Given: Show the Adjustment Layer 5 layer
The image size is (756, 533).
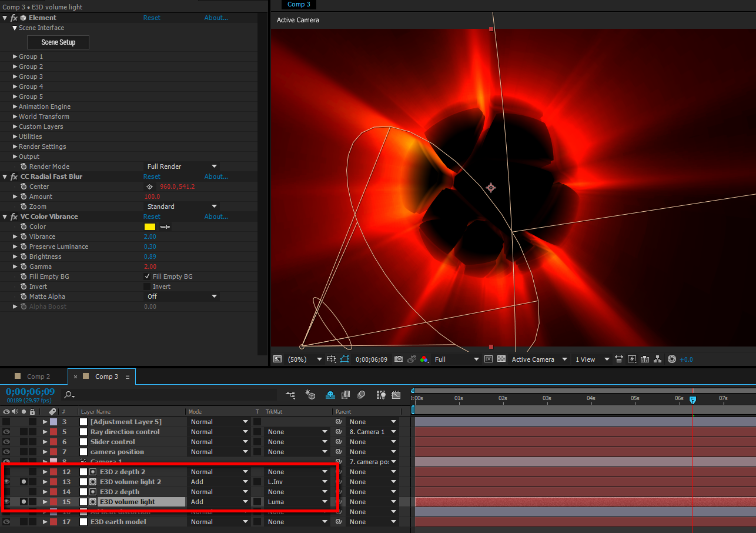Looking at the screenshot, I should (6, 422).
